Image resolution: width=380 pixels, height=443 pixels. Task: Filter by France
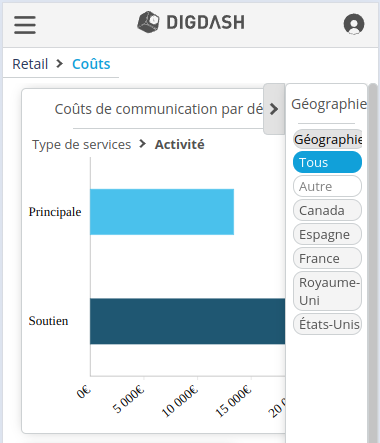(x=327, y=258)
